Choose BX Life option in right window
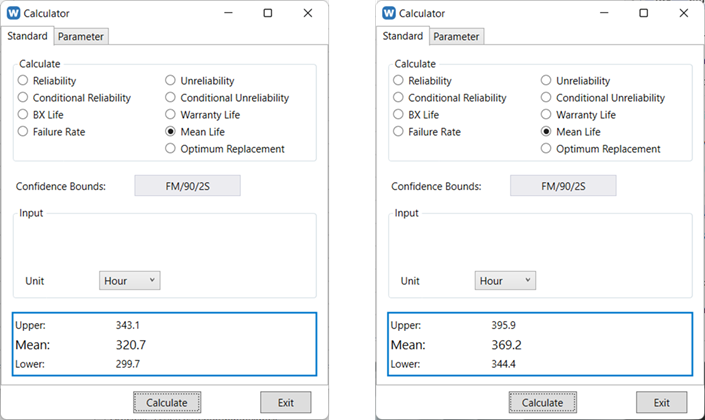This screenshot has height=420, width=705. [x=399, y=115]
